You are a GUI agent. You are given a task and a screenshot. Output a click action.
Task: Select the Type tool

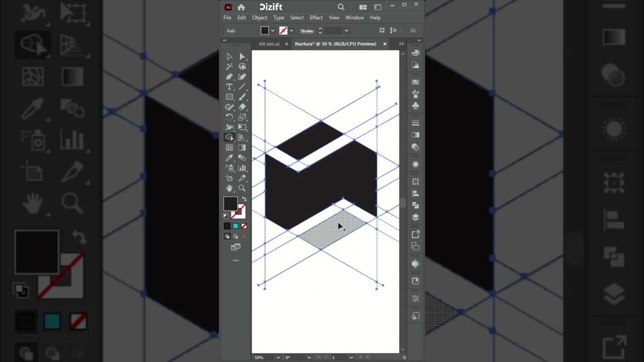click(x=229, y=87)
